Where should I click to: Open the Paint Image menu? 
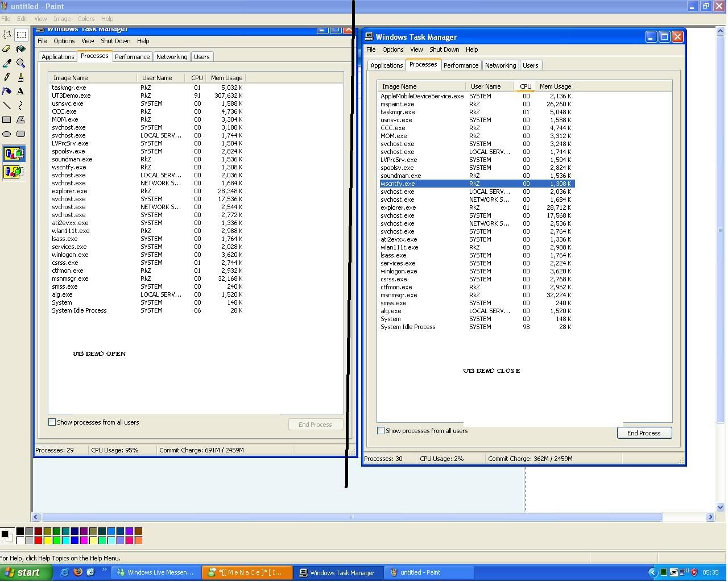[x=62, y=19]
